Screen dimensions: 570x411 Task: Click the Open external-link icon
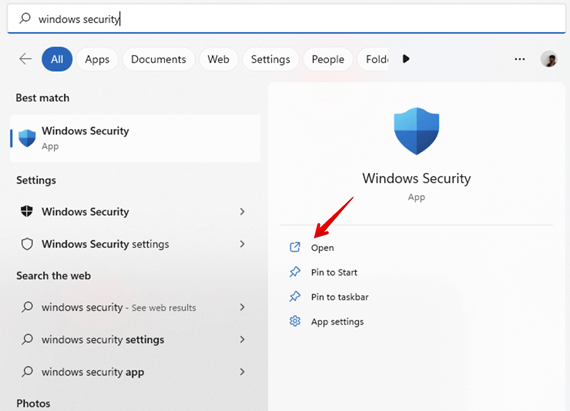(295, 247)
